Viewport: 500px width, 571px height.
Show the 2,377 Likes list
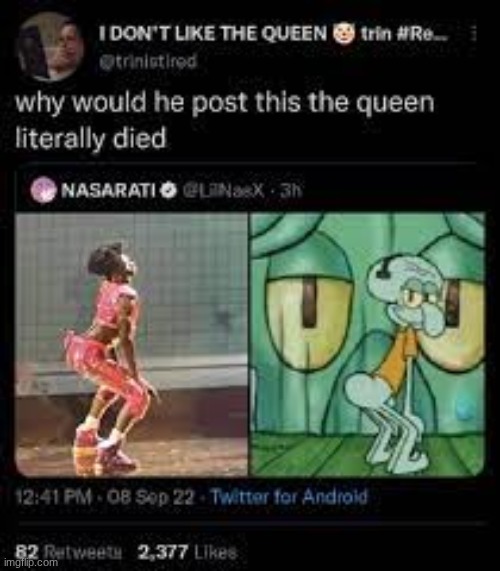click(x=188, y=553)
